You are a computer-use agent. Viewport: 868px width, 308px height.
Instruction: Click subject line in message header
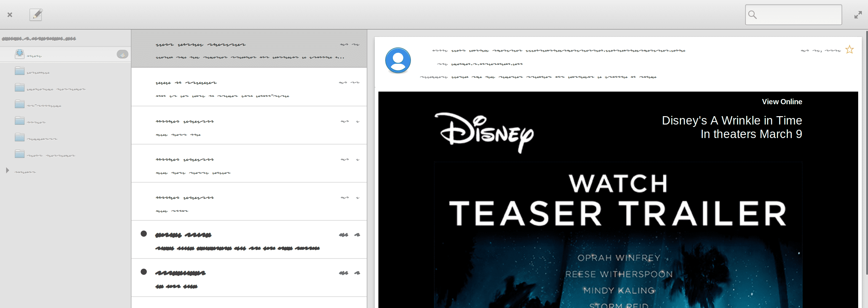click(538, 77)
